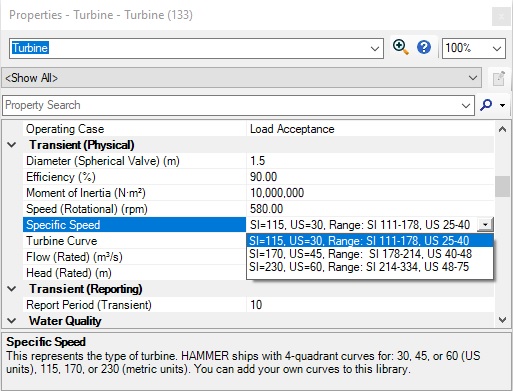Viewport: 513px width, 391px height.
Task: Click the scroll down arrow of property grid
Action: pos(502,320)
